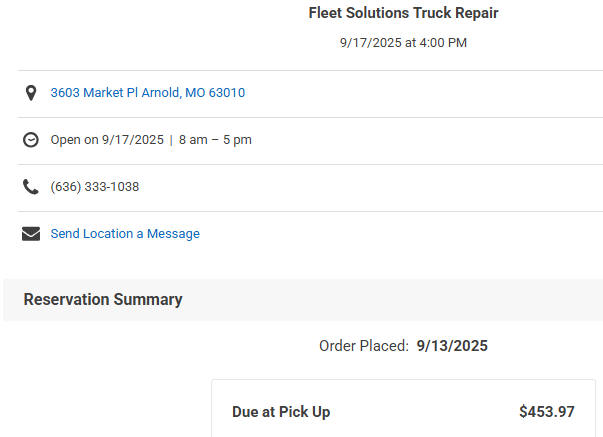Click the Reservation Summary heading
Viewport: 603px width, 437px height.
[x=103, y=299]
